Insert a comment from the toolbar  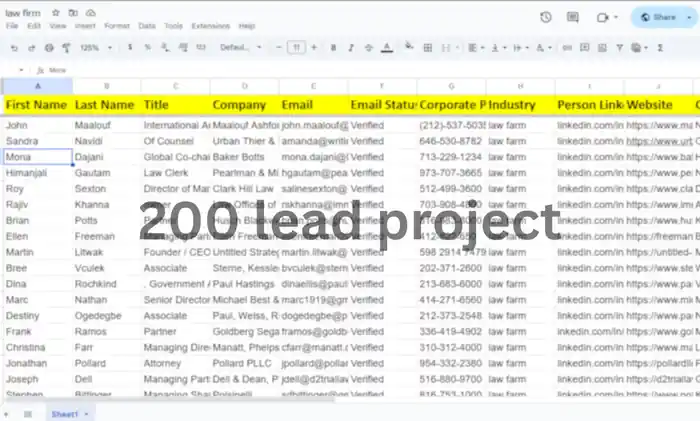[x=584, y=47]
